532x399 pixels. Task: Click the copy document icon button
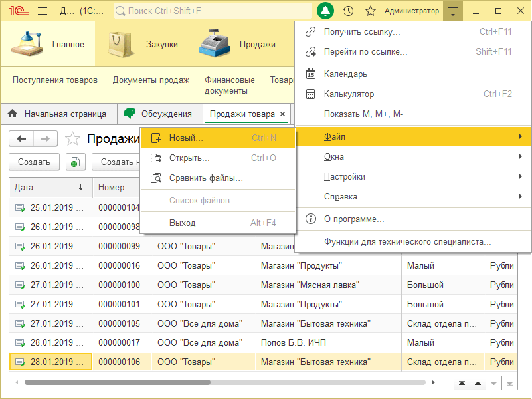[x=75, y=162]
